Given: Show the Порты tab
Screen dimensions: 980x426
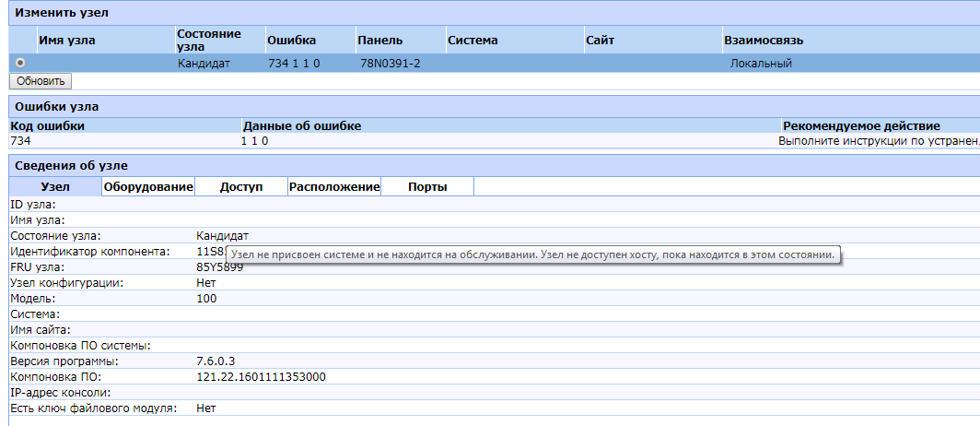Looking at the screenshot, I should (x=427, y=187).
